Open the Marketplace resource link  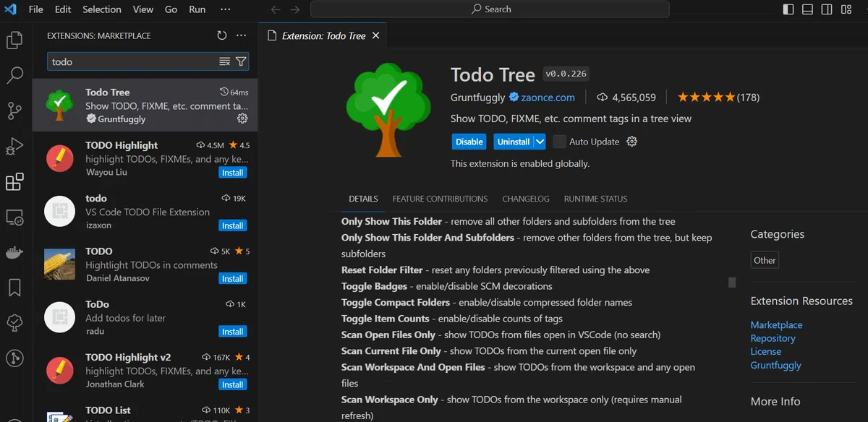click(776, 325)
